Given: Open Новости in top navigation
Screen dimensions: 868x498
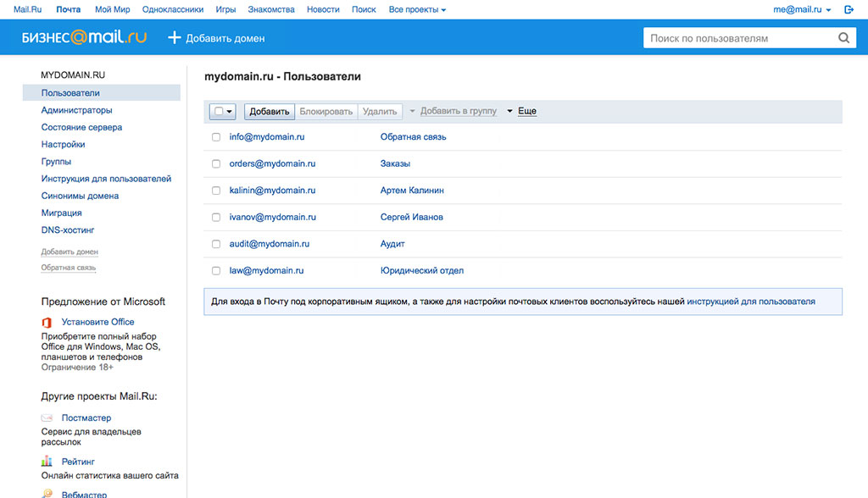Looking at the screenshot, I should [x=323, y=9].
